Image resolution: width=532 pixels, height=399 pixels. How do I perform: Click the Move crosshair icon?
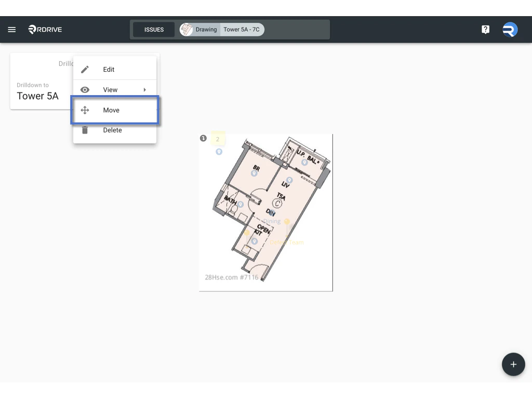pos(85,110)
